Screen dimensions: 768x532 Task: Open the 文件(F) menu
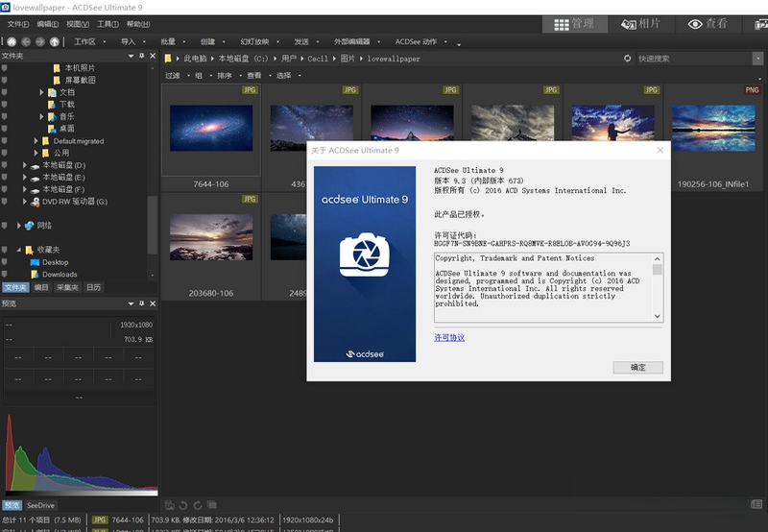pos(17,24)
